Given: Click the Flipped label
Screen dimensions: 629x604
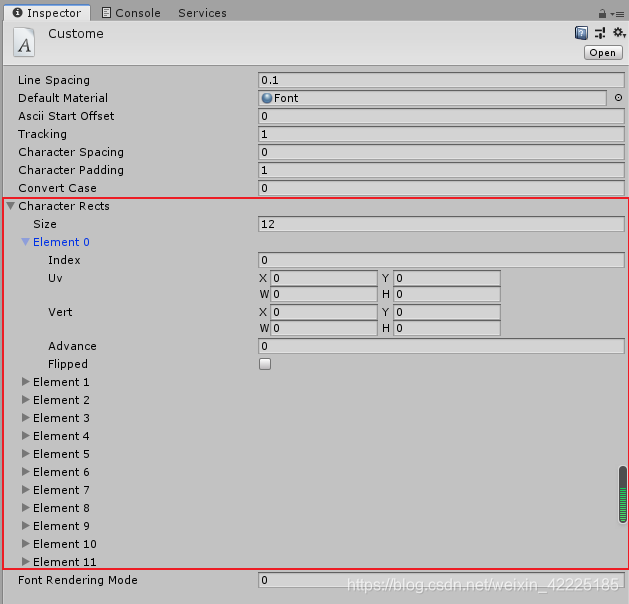Looking at the screenshot, I should [x=68, y=364].
